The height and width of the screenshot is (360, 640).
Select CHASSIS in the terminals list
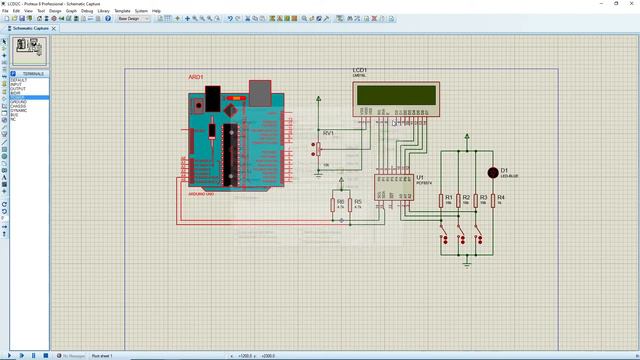(x=18, y=106)
